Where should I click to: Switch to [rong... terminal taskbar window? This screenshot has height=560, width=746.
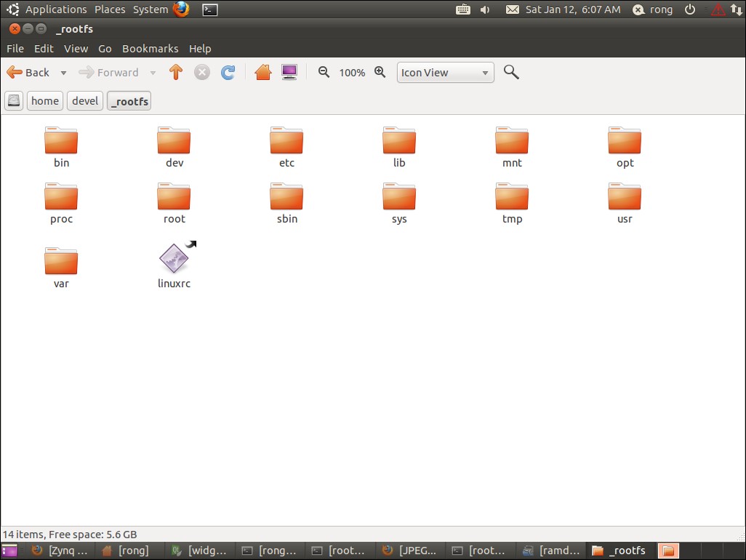(x=269, y=551)
